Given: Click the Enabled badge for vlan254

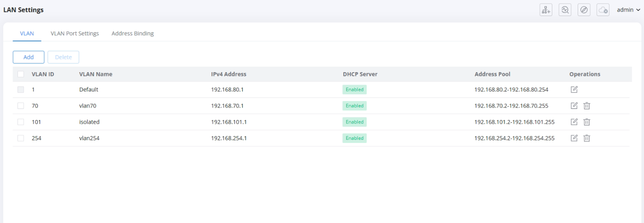Looking at the screenshot, I should coord(355,138).
